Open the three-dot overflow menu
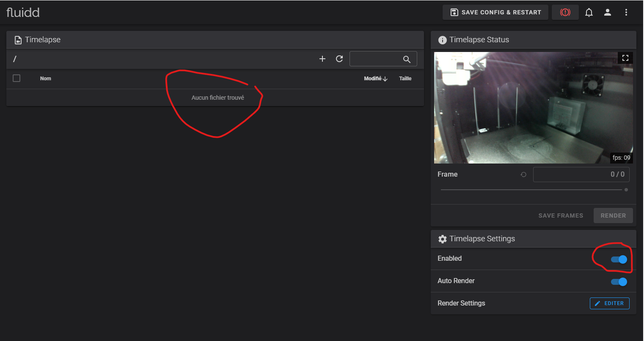This screenshot has height=341, width=644. tap(626, 12)
